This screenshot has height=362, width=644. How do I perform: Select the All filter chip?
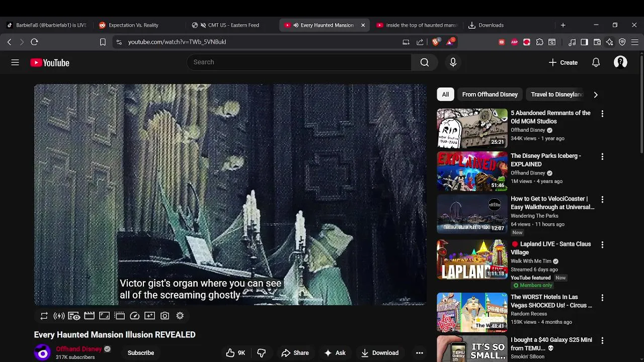coord(445,95)
